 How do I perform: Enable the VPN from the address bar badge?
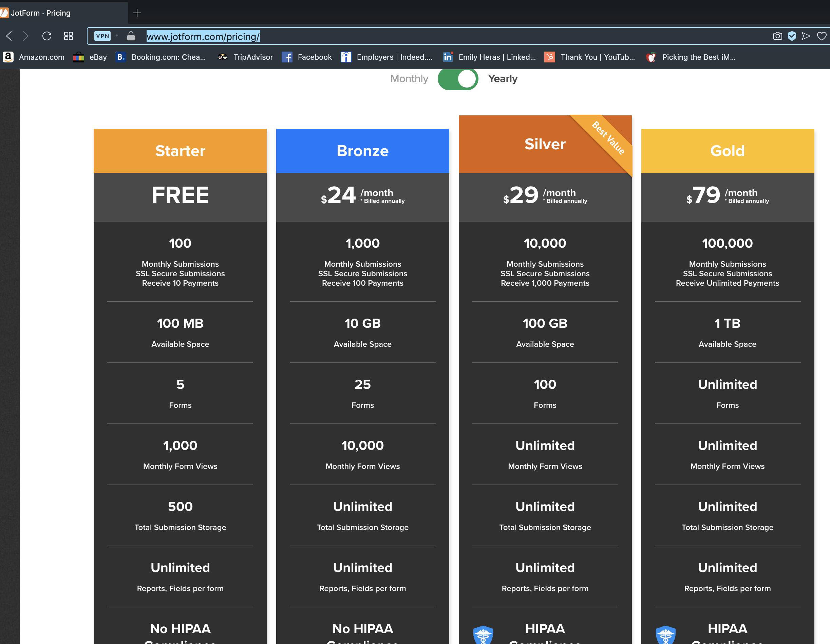coord(102,36)
